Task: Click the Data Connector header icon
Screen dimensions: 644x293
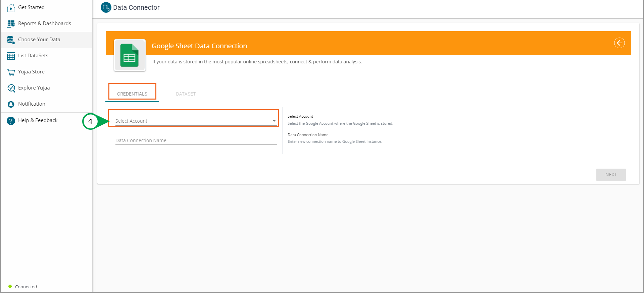Action: [x=106, y=7]
